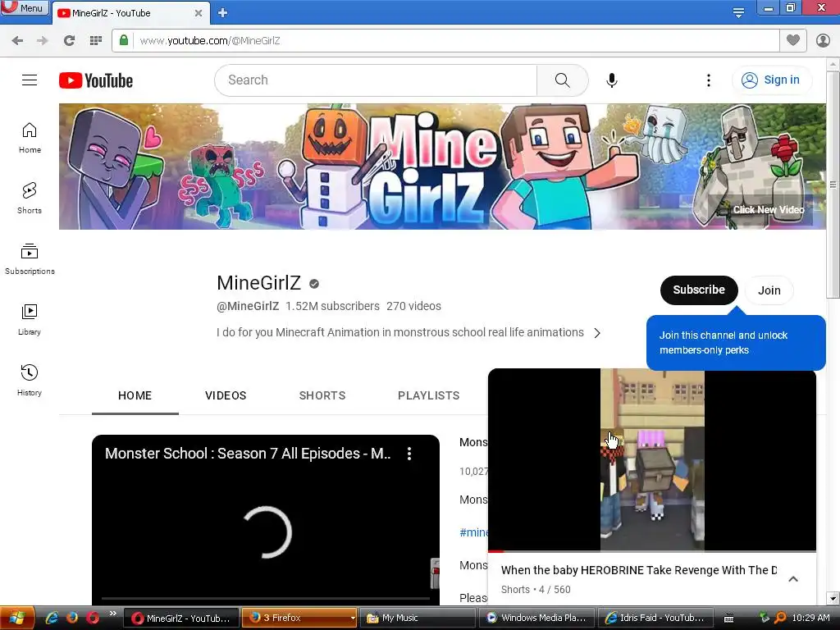Open the Windows Start button
The image size is (840, 630).
17,618
